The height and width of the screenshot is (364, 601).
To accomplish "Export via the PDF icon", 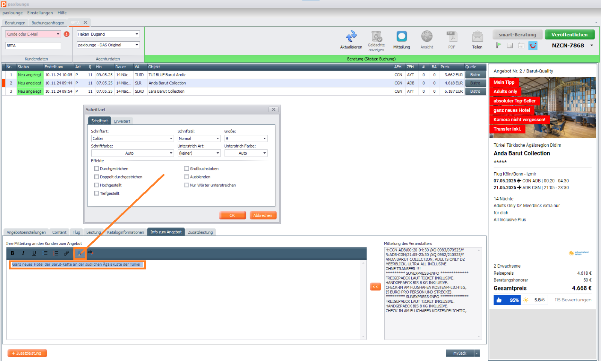I will click(x=452, y=36).
